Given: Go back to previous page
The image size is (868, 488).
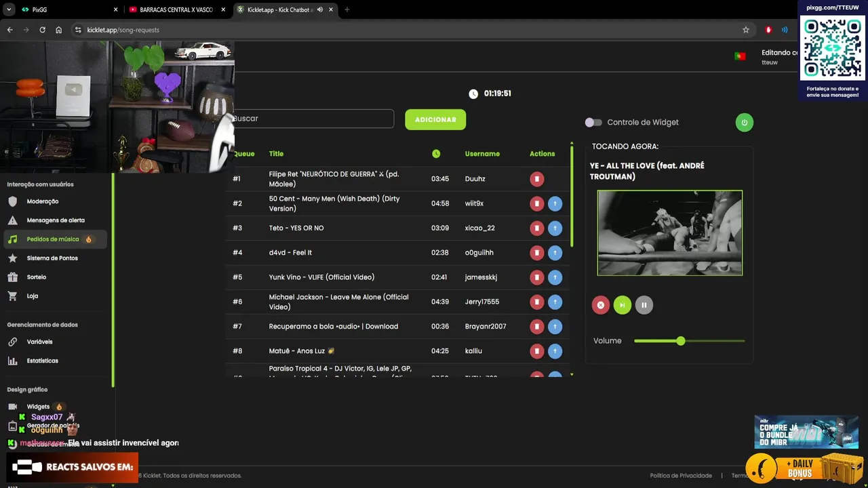Looking at the screenshot, I should pyautogui.click(x=9, y=30).
